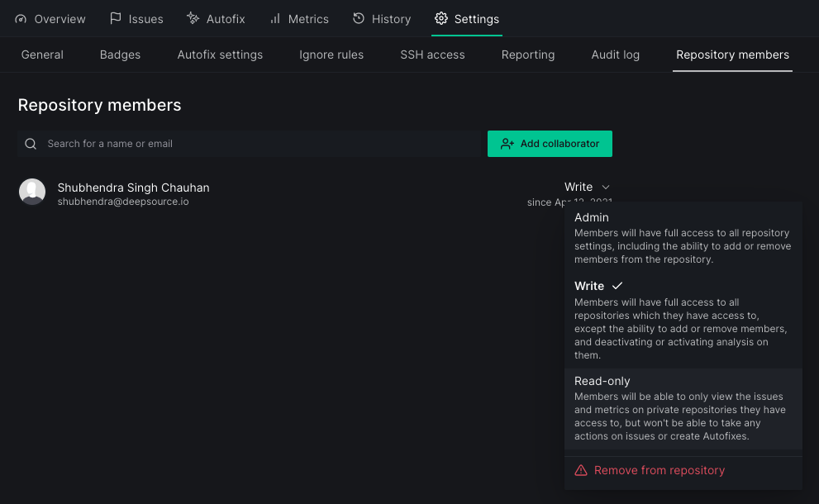
Task: Click the History clock icon
Action: [x=359, y=18]
